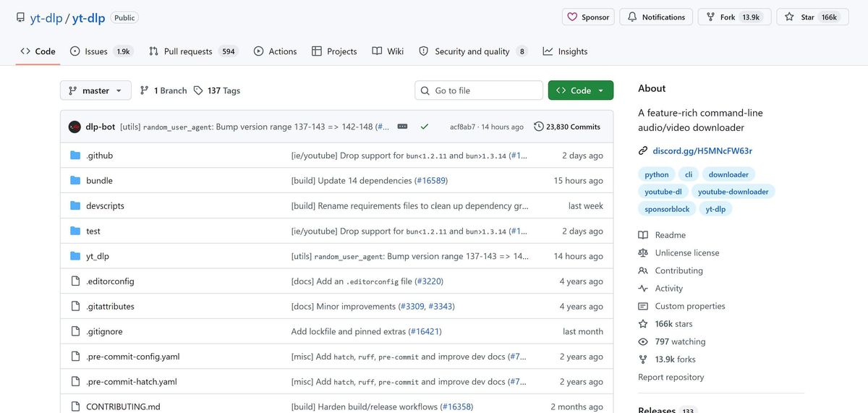Image resolution: width=868 pixels, height=413 pixels.
Task: Star the yt-dlp repository
Action: (812, 17)
